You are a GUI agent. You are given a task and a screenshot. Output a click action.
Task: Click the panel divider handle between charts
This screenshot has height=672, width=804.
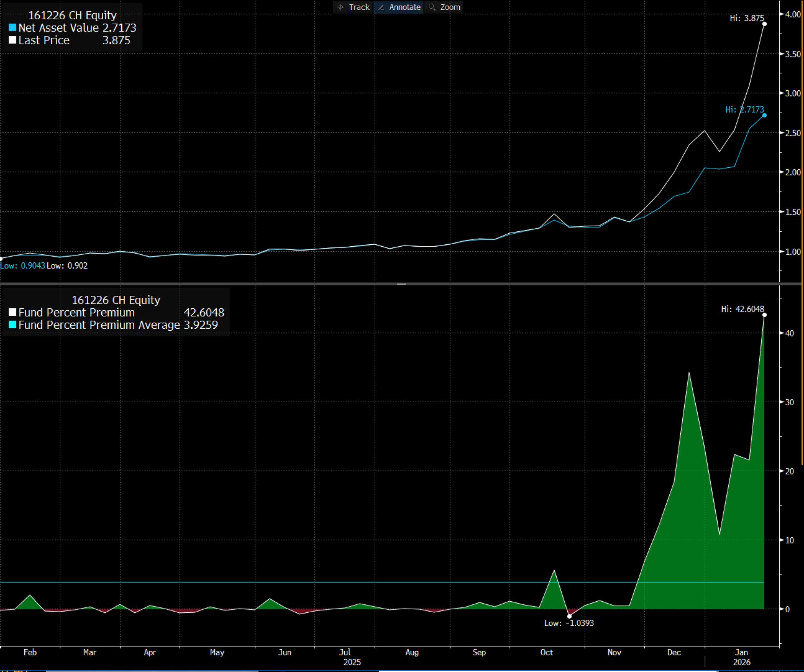click(x=401, y=284)
